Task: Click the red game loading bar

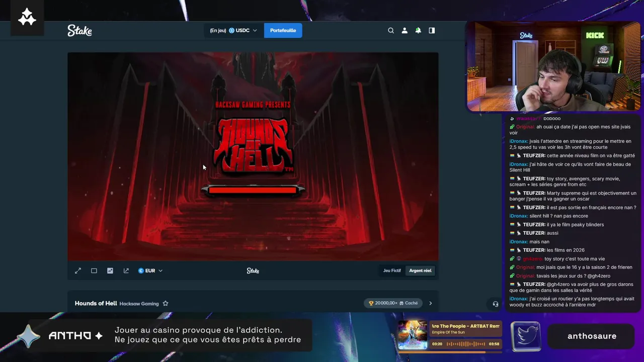Action: pos(253,190)
